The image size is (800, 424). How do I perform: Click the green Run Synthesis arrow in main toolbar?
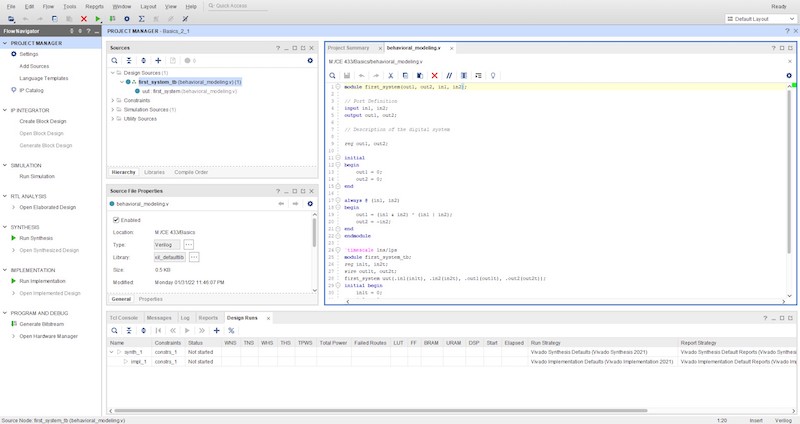[98, 19]
